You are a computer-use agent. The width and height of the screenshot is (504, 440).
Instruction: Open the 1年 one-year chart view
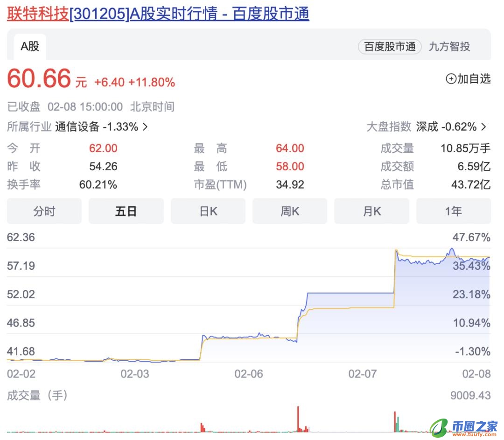[453, 211]
